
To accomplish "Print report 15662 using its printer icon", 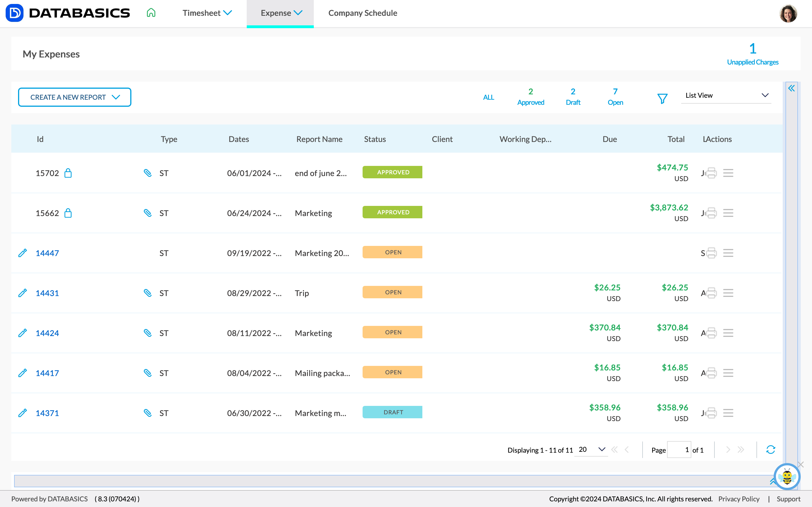I will 711,213.
